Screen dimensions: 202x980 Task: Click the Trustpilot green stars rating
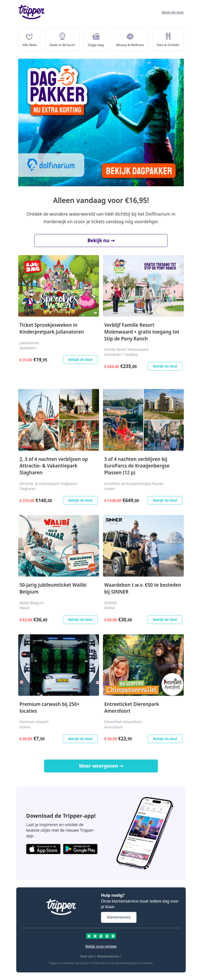[101, 936]
